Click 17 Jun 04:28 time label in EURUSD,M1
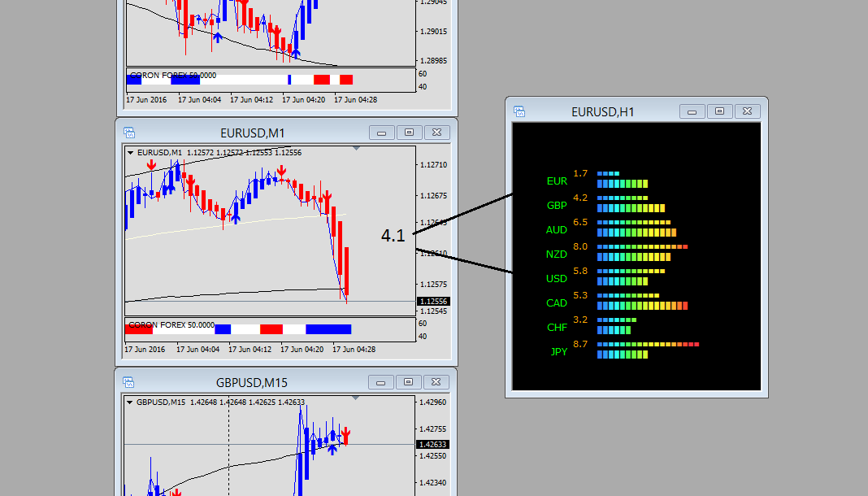This screenshot has width=868, height=496. pyautogui.click(x=354, y=350)
